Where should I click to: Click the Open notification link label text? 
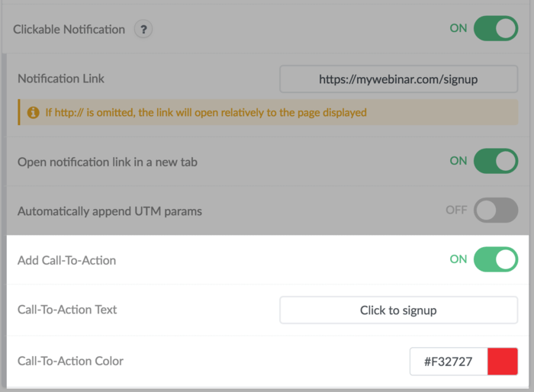(x=108, y=162)
